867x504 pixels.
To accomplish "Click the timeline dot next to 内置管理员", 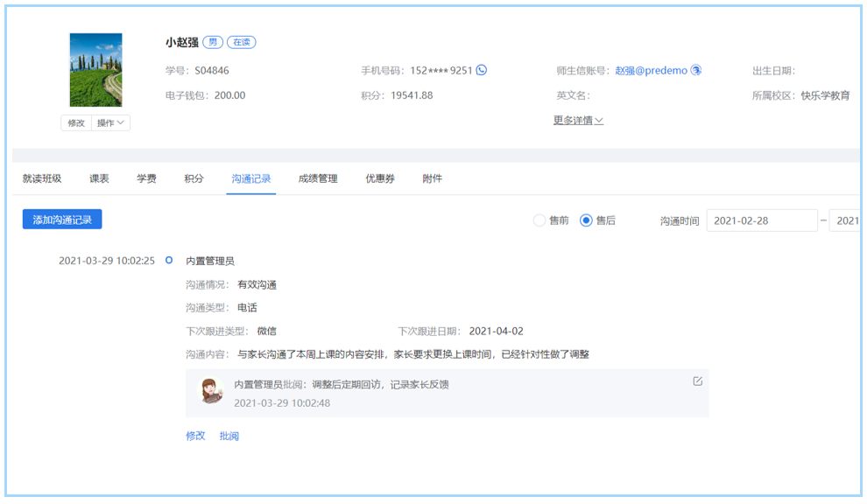I will [169, 261].
